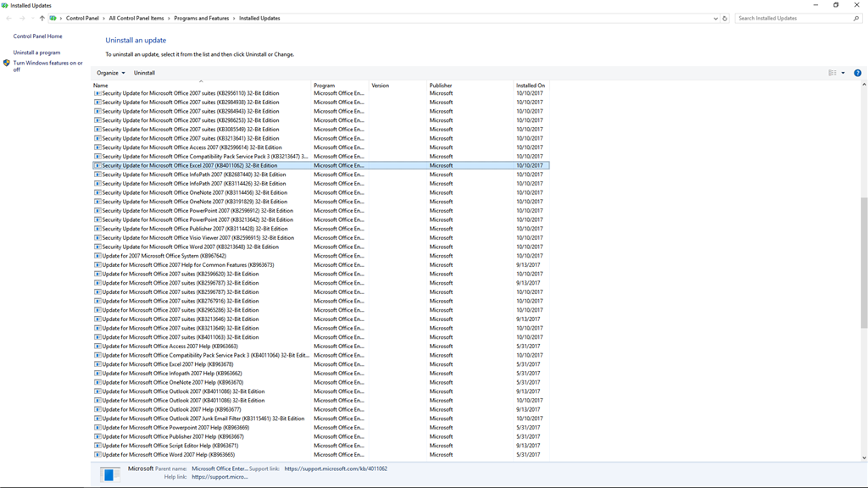Click icon of OneNote 2007 (KB3114456) update
This screenshot has height=488, width=868.
pyautogui.click(x=97, y=192)
